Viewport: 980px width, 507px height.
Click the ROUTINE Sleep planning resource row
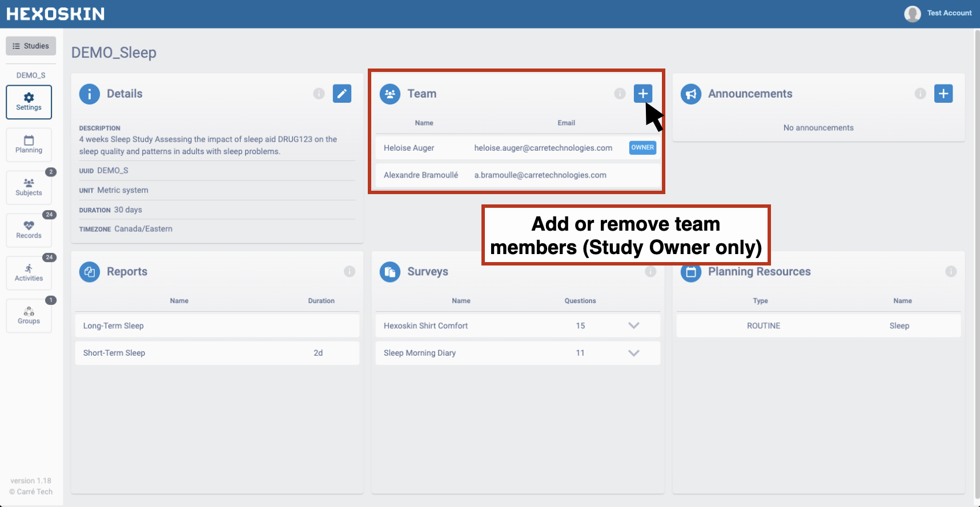pyautogui.click(x=818, y=325)
